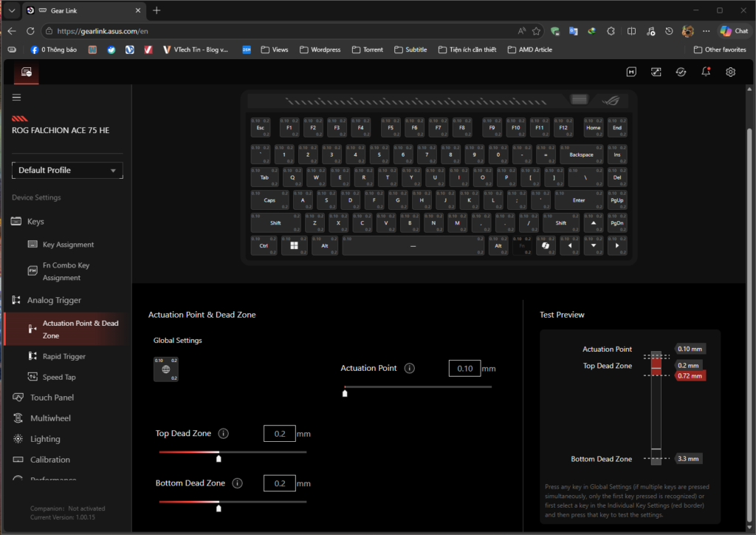
Task: Open the Speed Tap page
Action: click(x=59, y=377)
